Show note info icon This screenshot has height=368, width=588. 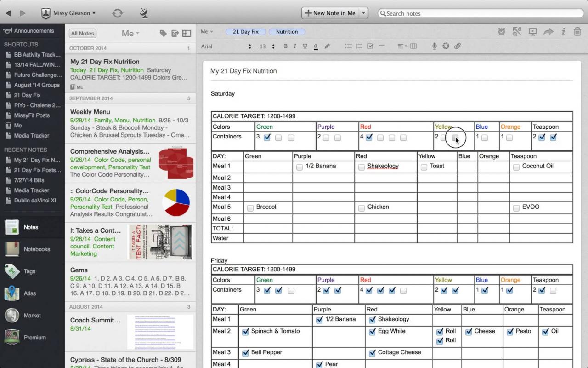point(563,32)
